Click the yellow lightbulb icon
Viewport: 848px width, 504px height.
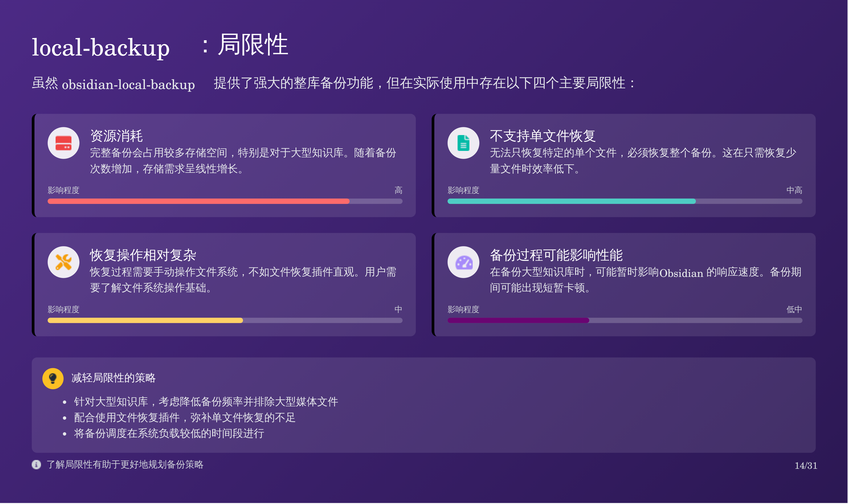point(53,378)
